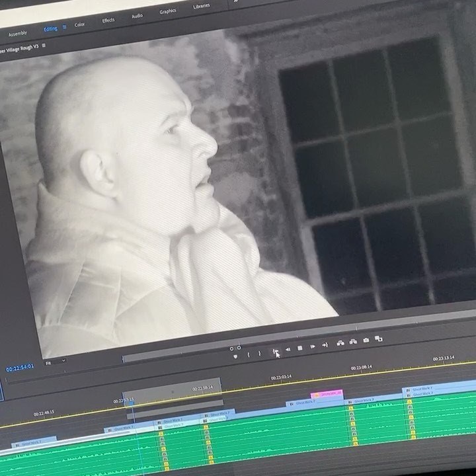Image resolution: width=476 pixels, height=476 pixels.
Task: Open the Fit zoom level dropdown
Action: [56, 362]
